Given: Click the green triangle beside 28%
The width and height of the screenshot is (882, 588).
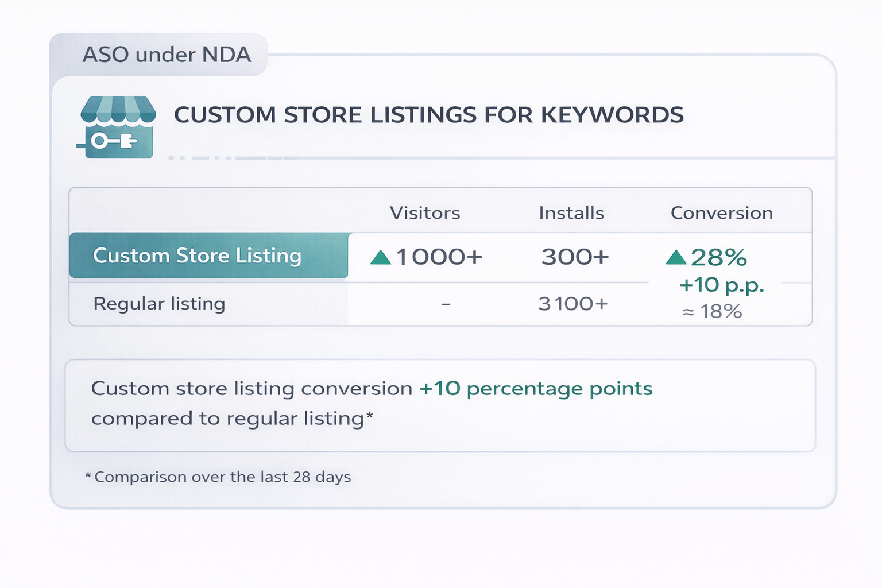Looking at the screenshot, I should pyautogui.click(x=676, y=257).
